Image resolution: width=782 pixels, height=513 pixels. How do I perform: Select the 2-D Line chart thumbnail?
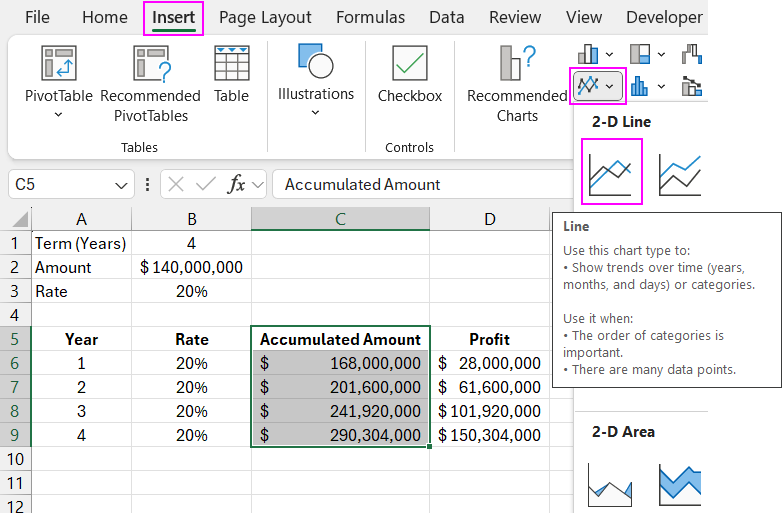[x=611, y=171]
